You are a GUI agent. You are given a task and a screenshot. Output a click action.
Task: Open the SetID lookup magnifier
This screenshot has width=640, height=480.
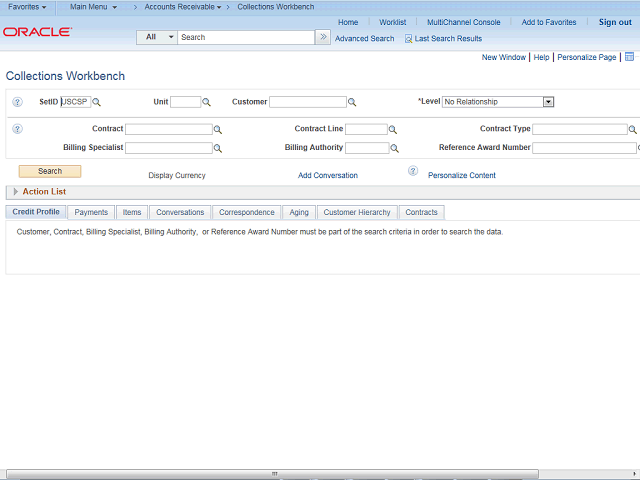pos(96,102)
